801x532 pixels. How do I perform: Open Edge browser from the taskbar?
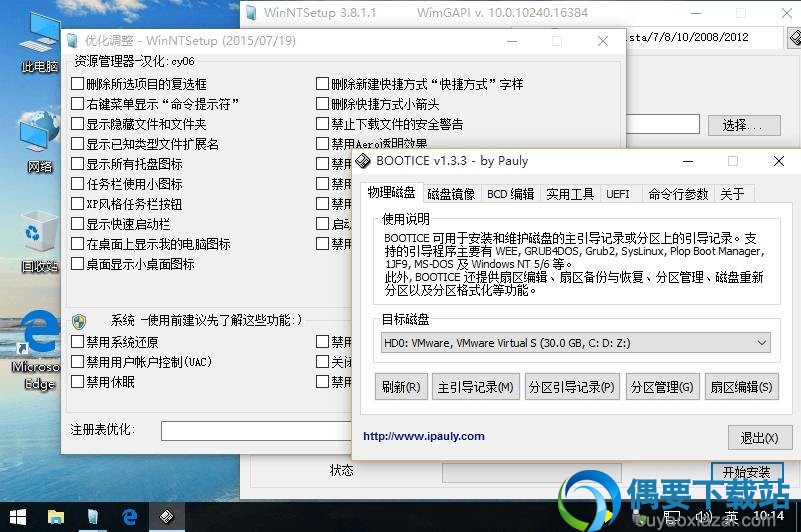tap(130, 517)
